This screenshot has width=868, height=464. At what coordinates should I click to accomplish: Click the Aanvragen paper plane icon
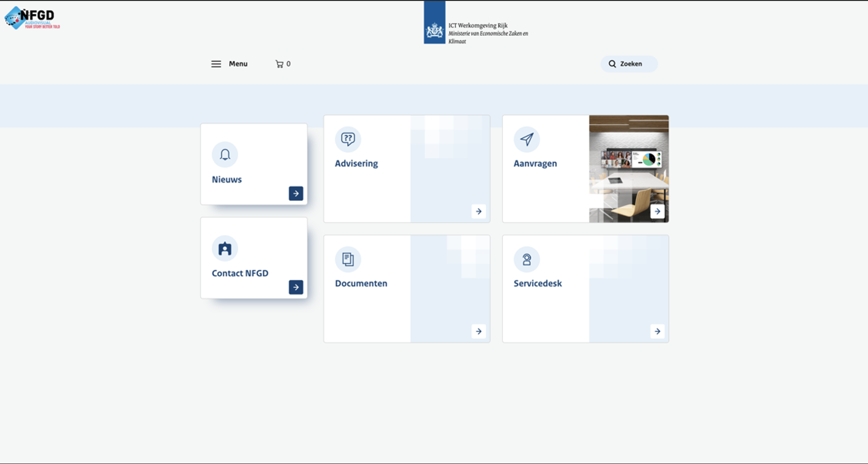click(x=526, y=139)
